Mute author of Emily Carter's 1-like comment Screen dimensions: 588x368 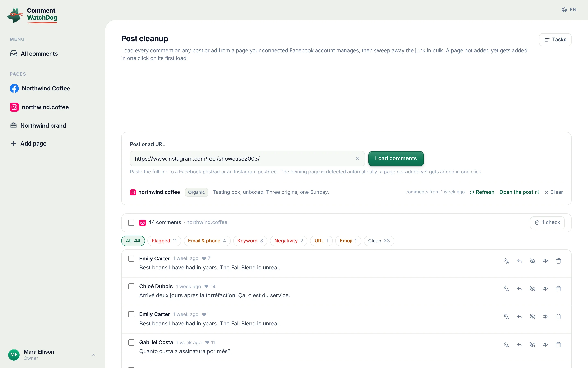546,316
